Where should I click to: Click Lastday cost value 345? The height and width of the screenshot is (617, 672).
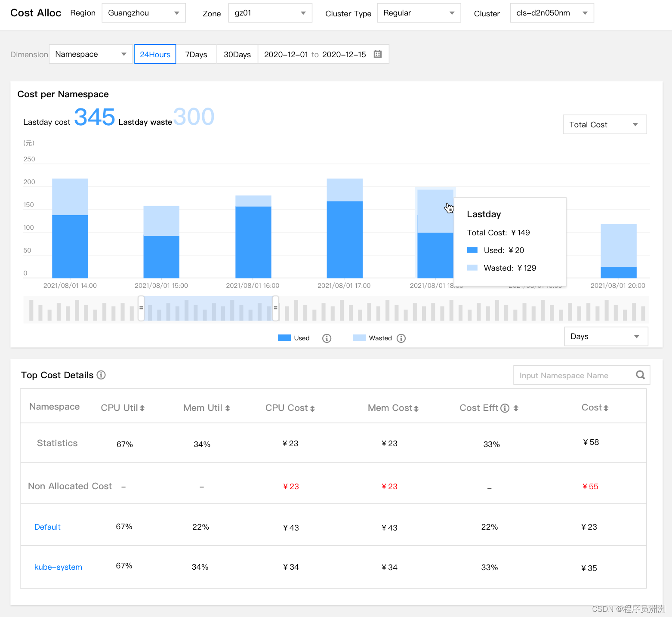coord(95,117)
